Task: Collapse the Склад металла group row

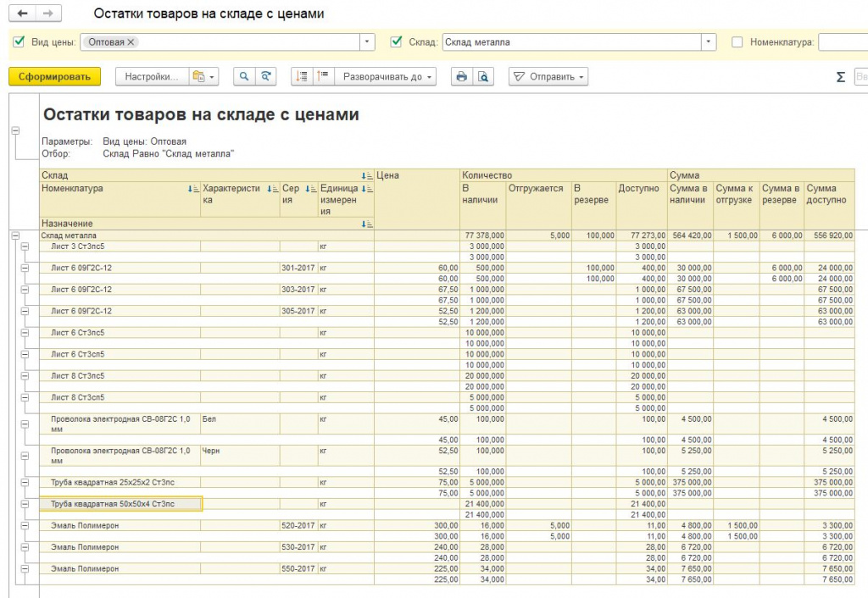Action: click(15, 235)
